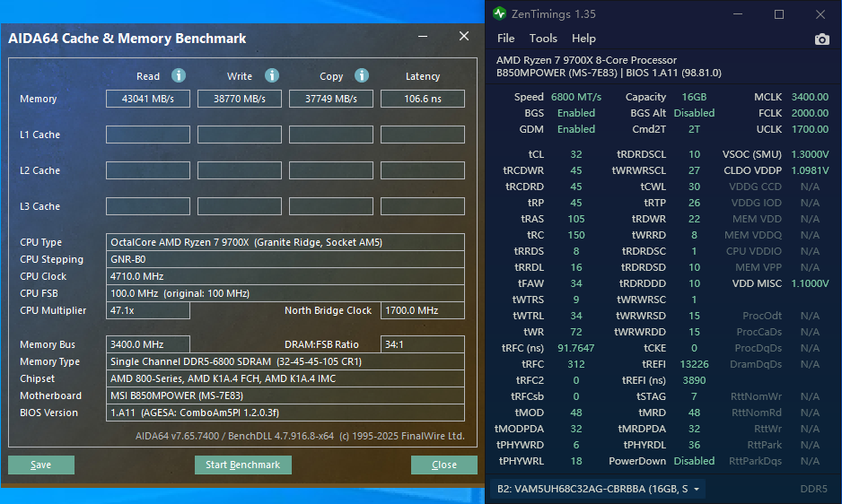Click the CPU Multiplier value 47.1x

coord(148,310)
